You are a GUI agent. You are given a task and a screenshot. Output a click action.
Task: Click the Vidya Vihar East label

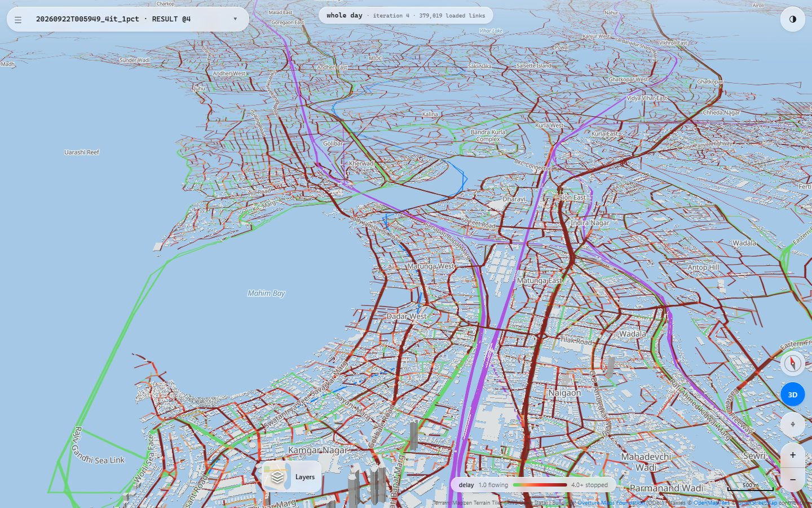click(647, 98)
